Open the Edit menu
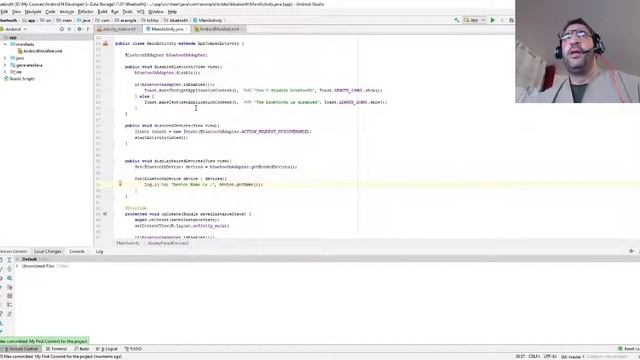The image size is (640, 360). 4,12
